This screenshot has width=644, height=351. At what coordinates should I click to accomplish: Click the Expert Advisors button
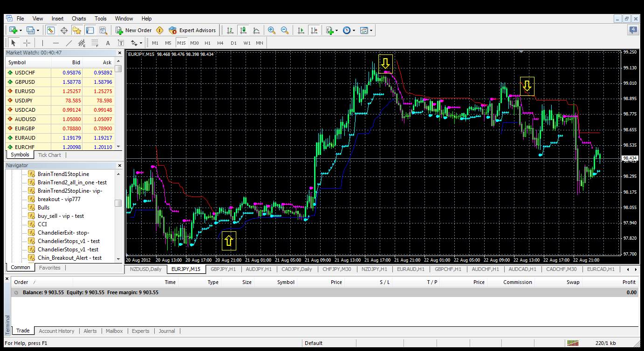tap(192, 30)
